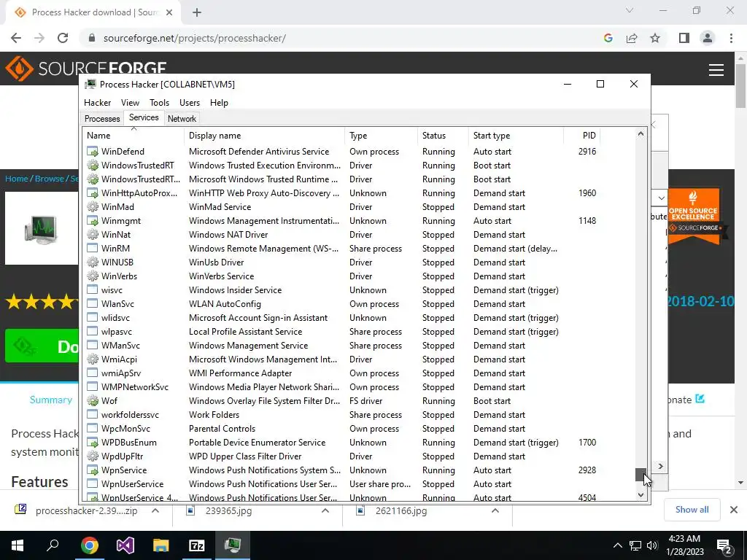Click the WinVerbs gear icon
The image size is (747, 560).
93,276
